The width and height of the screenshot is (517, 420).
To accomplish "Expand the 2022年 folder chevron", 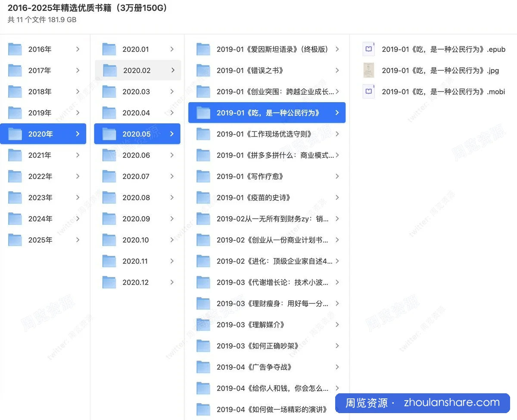I will pos(78,176).
